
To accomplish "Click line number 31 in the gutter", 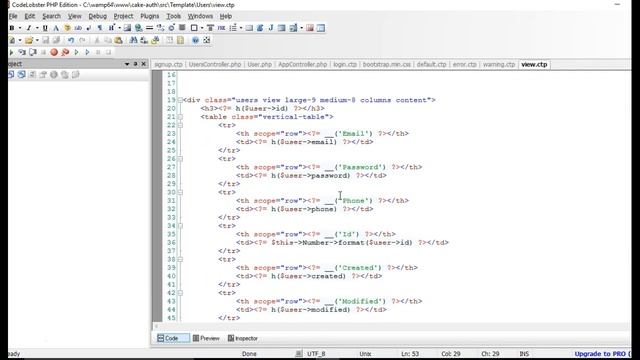I will tap(171, 201).
